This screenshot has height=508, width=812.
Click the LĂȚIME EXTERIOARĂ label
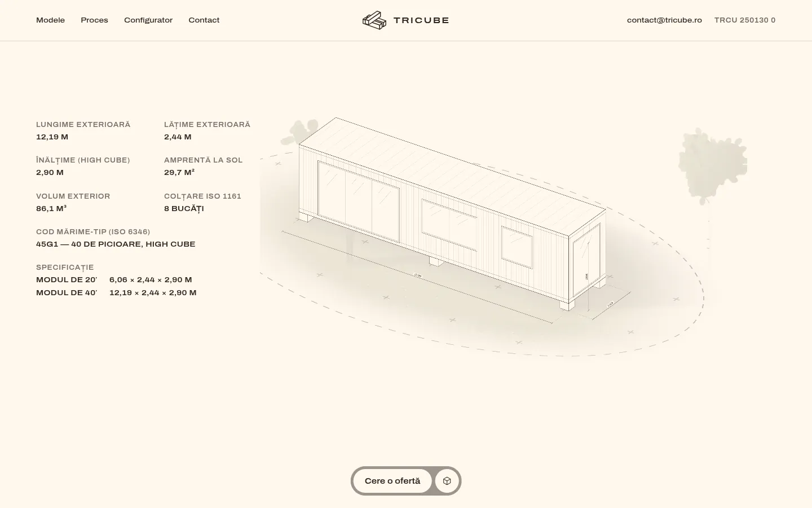pyautogui.click(x=207, y=125)
